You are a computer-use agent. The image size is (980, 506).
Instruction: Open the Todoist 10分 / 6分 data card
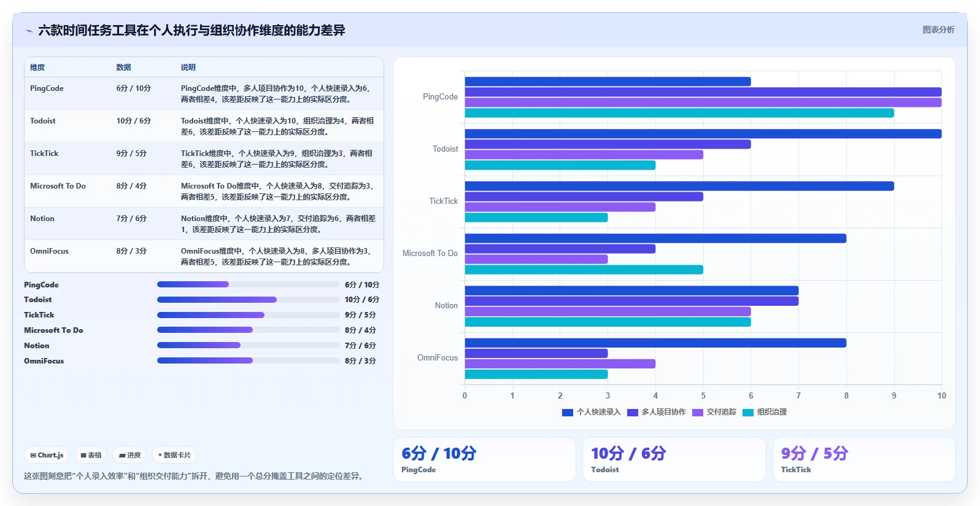click(674, 459)
